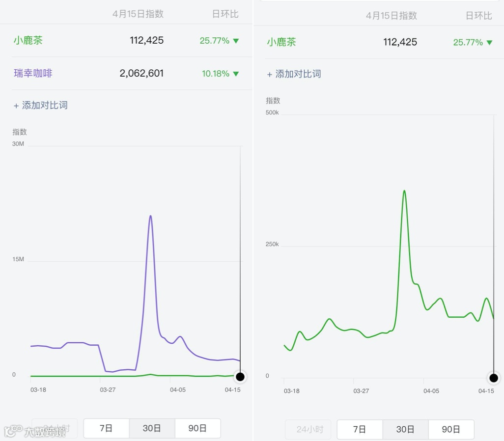Click purple peak of 瑞幸咖啡 line
Viewport: 504px width, 441px height.
150,216
